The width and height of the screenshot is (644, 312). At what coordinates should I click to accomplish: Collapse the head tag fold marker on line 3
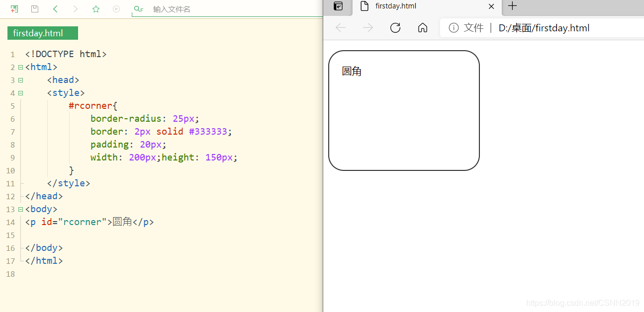pyautogui.click(x=20, y=80)
